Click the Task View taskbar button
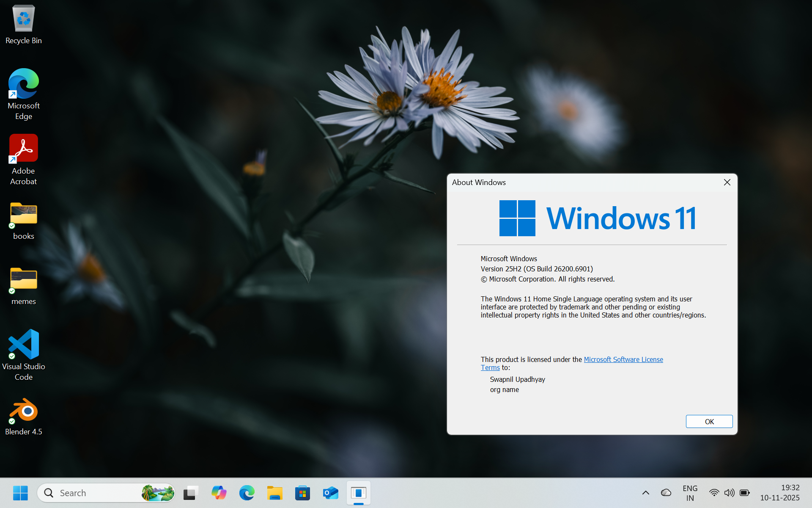Viewport: 812px width, 508px height. tap(191, 493)
